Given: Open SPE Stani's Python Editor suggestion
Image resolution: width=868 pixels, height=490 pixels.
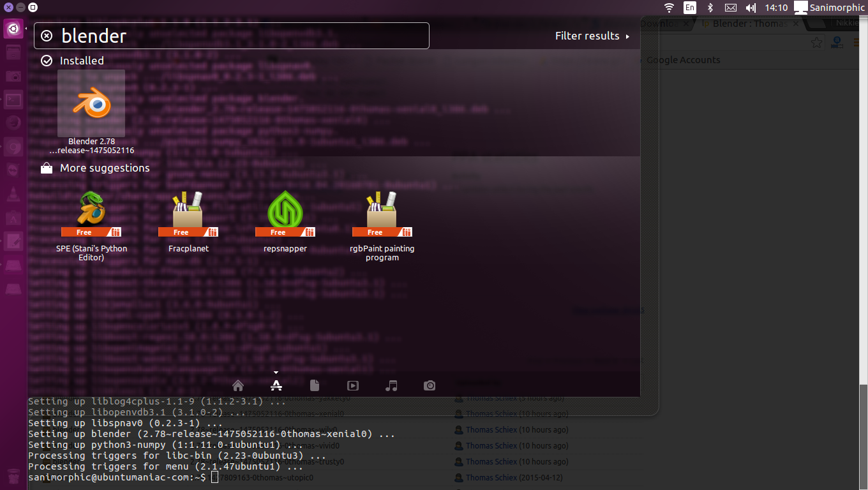Looking at the screenshot, I should tap(91, 226).
